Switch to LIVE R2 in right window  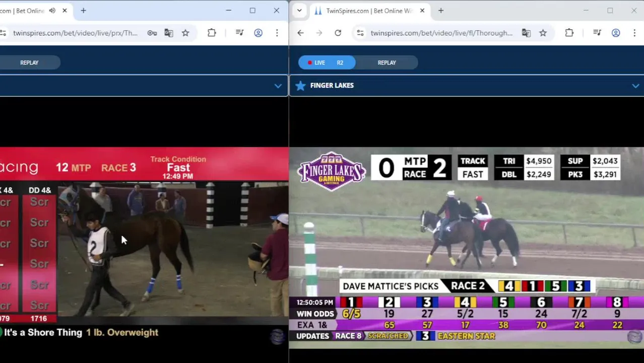[327, 63]
